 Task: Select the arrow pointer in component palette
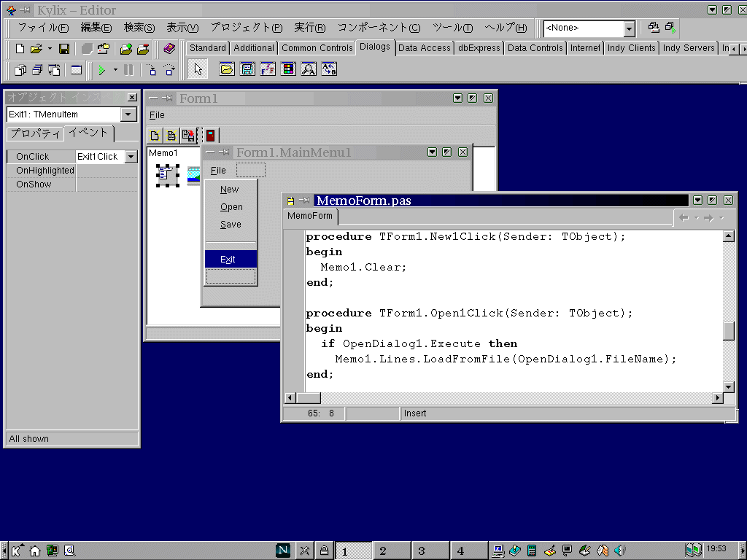[198, 69]
